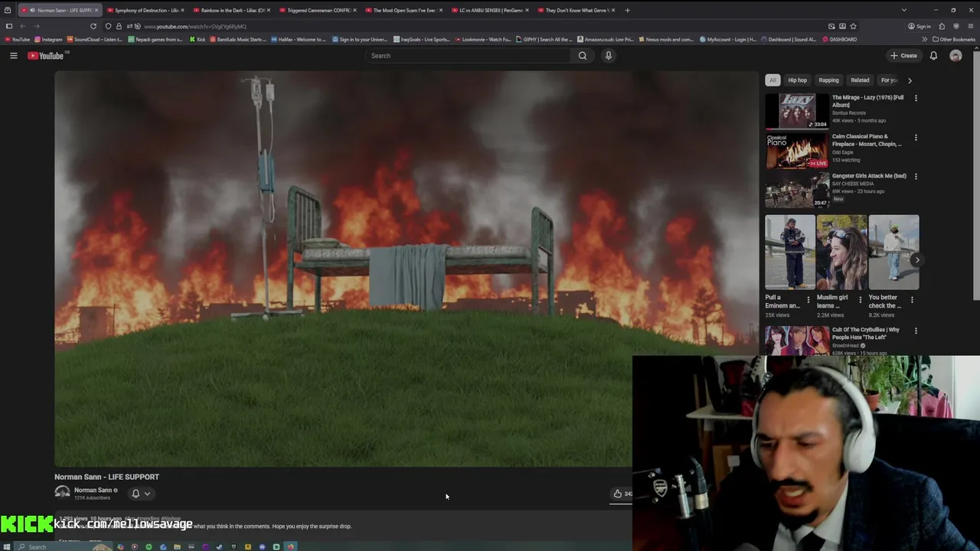Open the 'Muslim girl learns' short
Viewport: 980px width, 551px height.
click(x=841, y=252)
